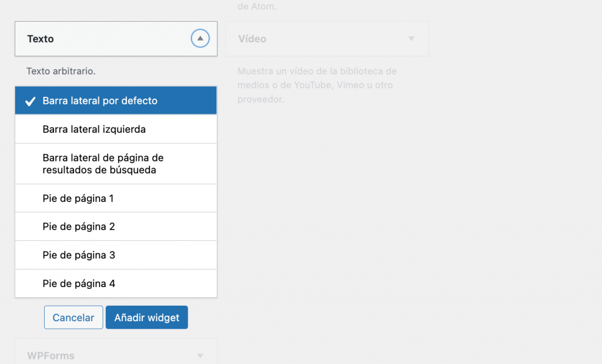Select Barra lateral por defecto option
Screen dimensions: 602x364
tap(116, 100)
